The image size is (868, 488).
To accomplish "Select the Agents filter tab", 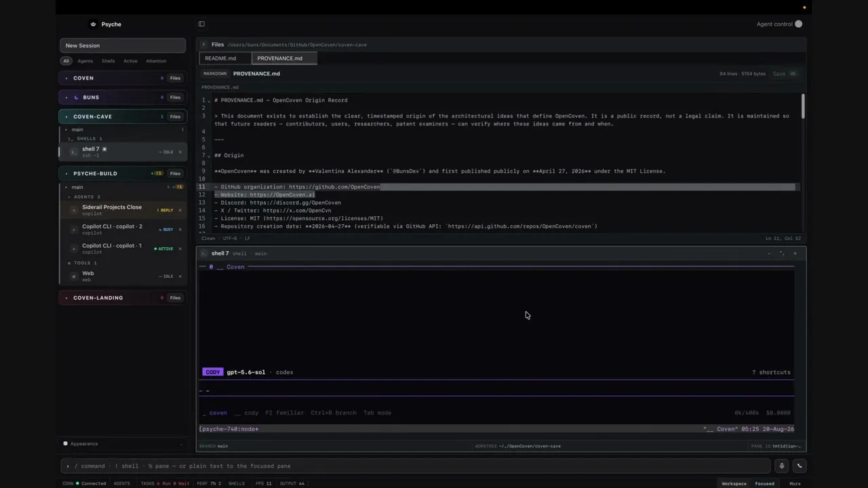I will click(x=85, y=61).
